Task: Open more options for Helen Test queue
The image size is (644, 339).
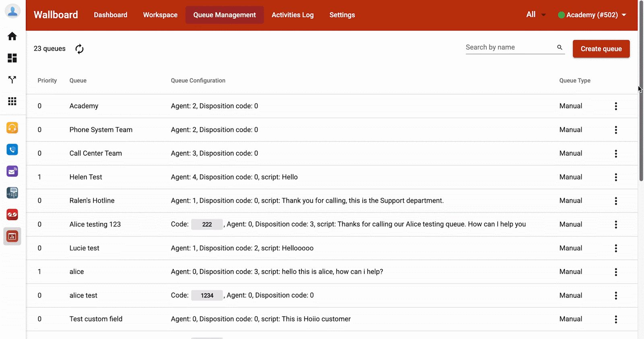Action: (616, 177)
